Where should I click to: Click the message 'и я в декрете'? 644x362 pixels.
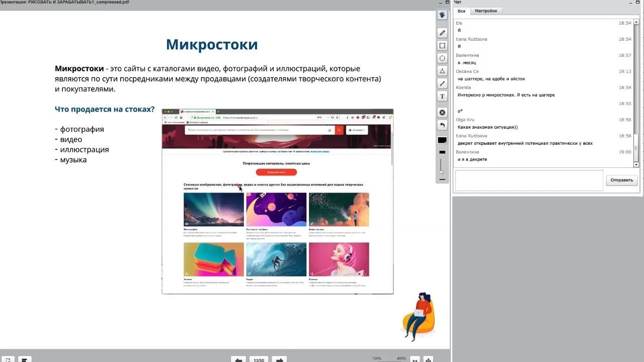click(x=472, y=159)
